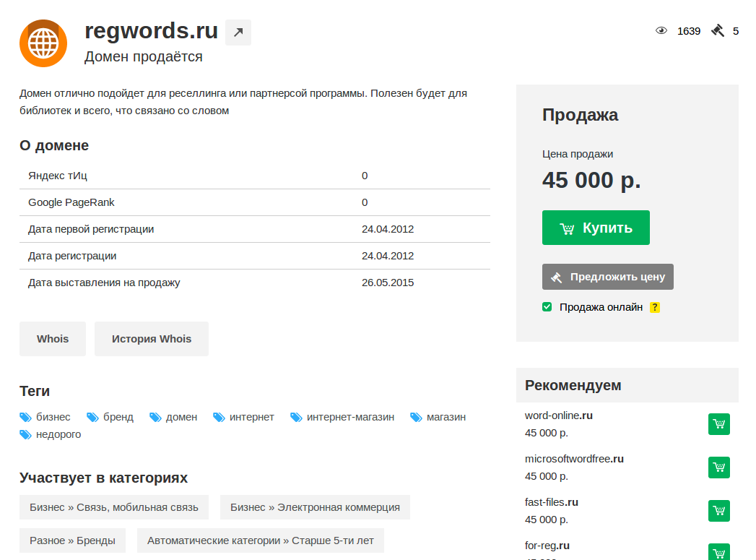Click the eye views counter icon
Image resolution: width=756 pixels, height=560 pixels.
coord(661,31)
